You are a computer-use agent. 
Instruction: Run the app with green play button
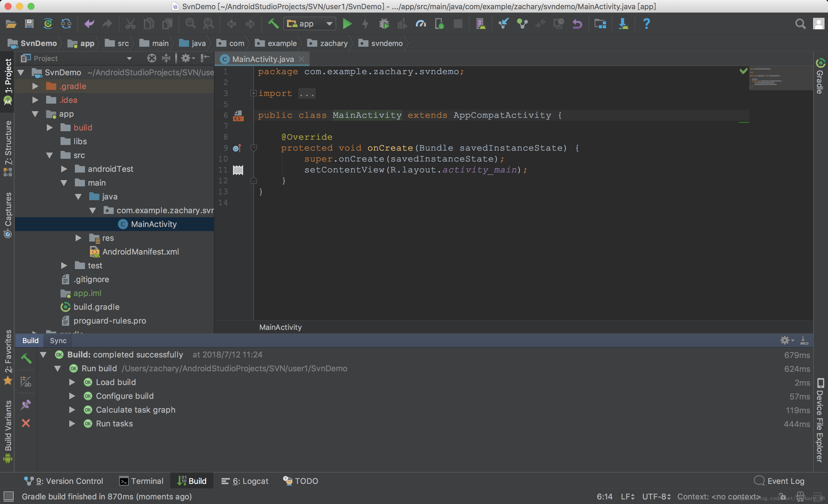(347, 24)
